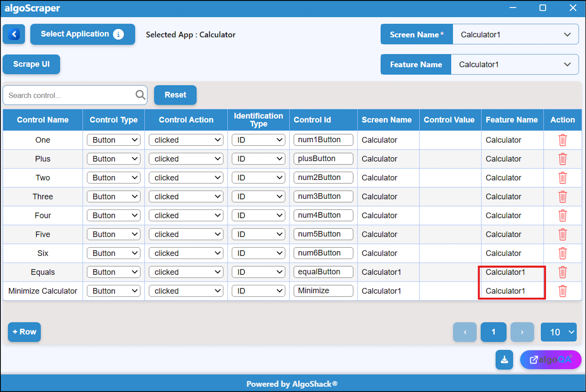The image size is (586, 392).
Task: Click the back arrow button
Action: tap(14, 34)
